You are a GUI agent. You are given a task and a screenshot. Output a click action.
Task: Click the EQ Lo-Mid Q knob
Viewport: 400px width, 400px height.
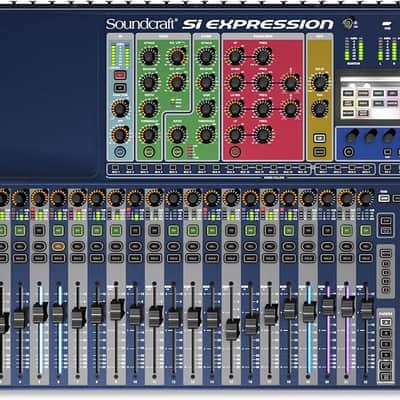290,108
